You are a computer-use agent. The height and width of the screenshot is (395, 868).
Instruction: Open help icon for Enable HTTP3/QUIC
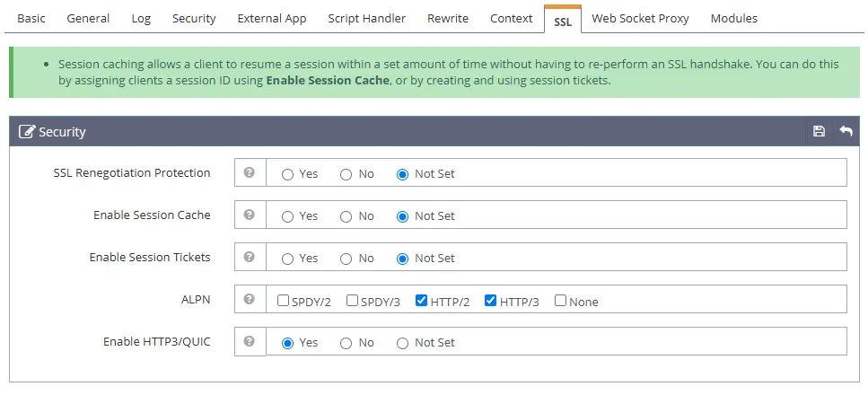[250, 341]
